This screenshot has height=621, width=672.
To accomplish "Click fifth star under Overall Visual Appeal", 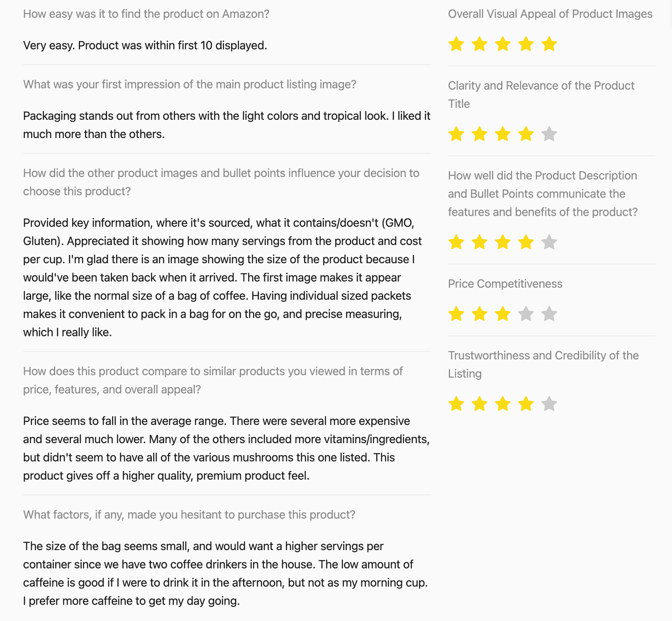I will click(549, 44).
